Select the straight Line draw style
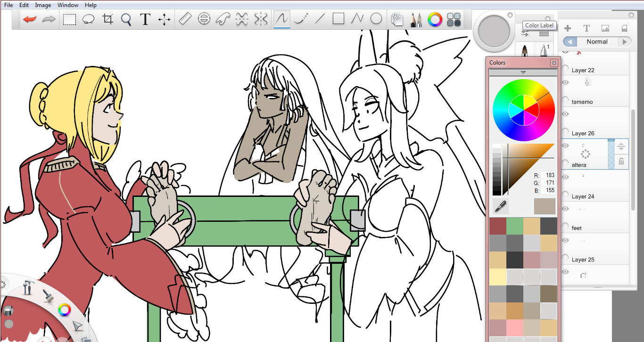 (320, 19)
